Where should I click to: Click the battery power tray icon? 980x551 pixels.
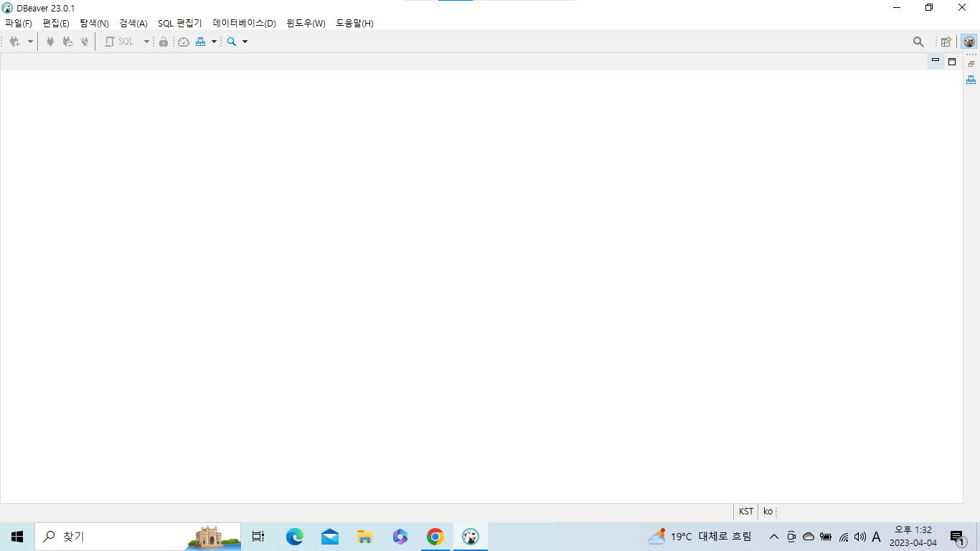(826, 537)
